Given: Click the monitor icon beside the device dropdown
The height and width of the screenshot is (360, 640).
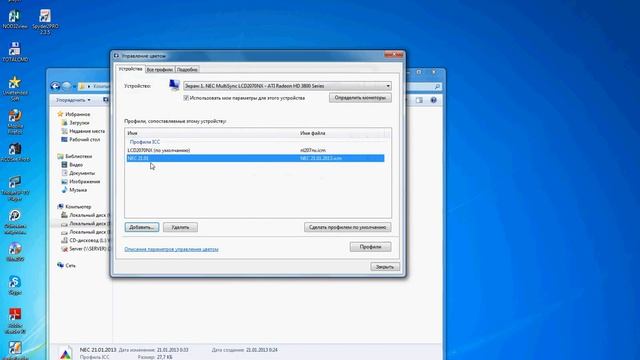Looking at the screenshot, I should (x=174, y=85).
